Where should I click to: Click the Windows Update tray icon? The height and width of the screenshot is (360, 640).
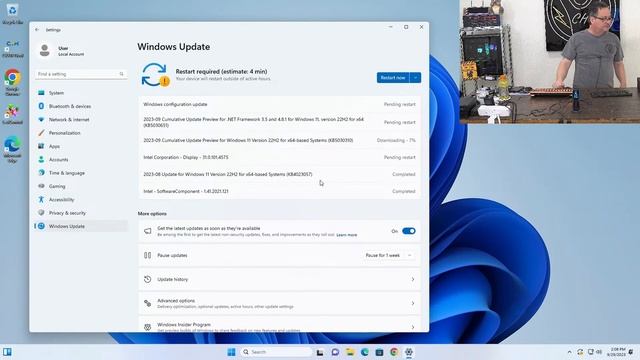click(580, 352)
